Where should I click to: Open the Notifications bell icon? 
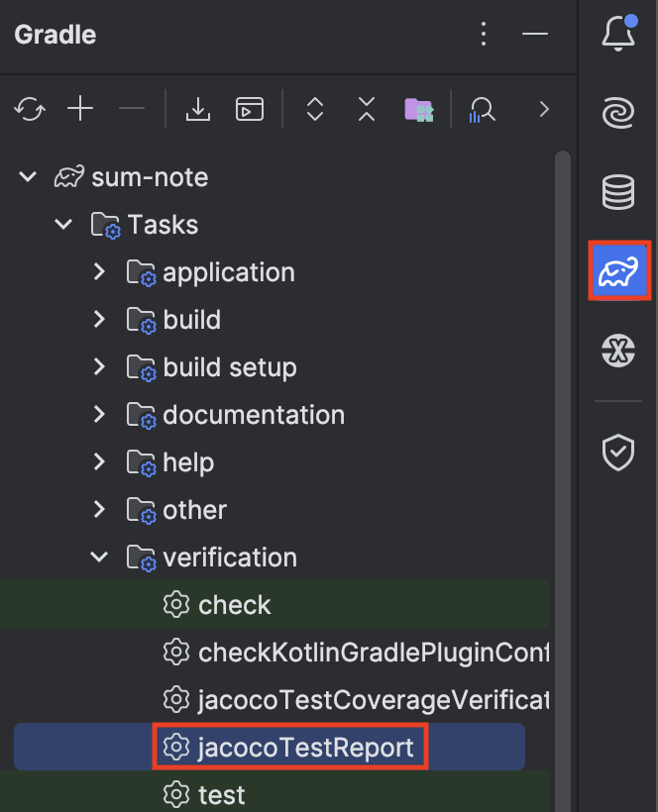(618, 32)
